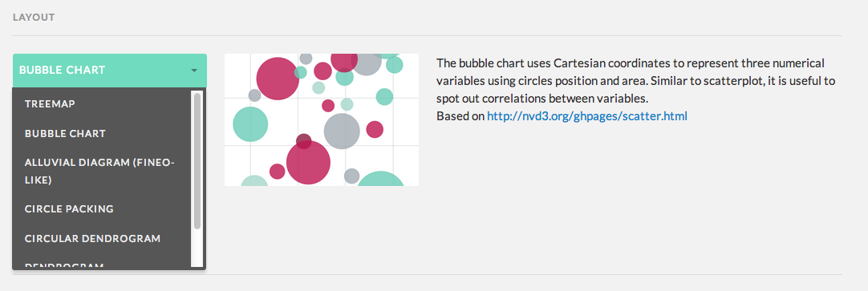This screenshot has height=291, width=868.
Task: Click the teal bubble at preview's bottom right
Action: pos(381,180)
